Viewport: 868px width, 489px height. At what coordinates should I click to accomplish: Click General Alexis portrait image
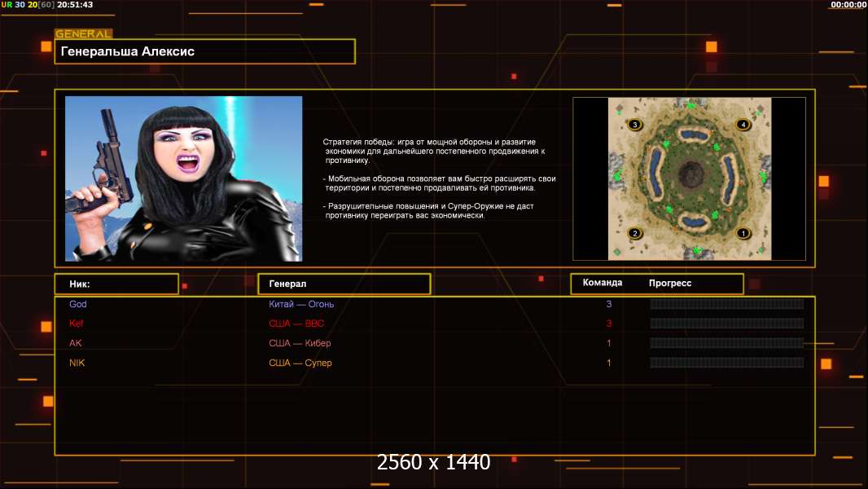pyautogui.click(x=184, y=178)
